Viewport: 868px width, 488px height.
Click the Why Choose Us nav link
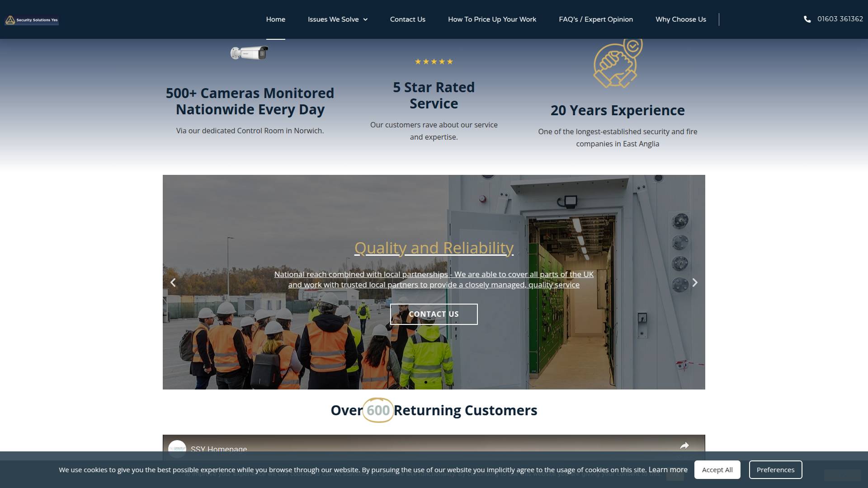tap(680, 19)
